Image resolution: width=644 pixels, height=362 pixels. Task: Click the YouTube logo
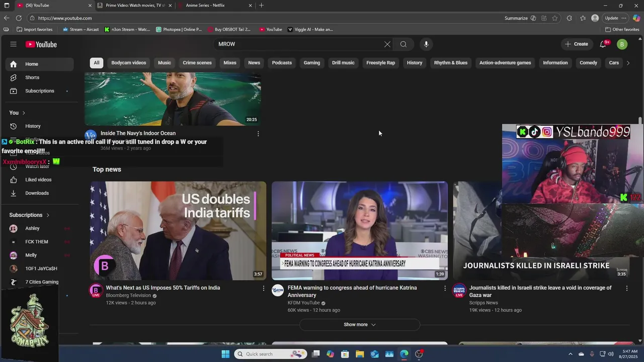coord(41,44)
